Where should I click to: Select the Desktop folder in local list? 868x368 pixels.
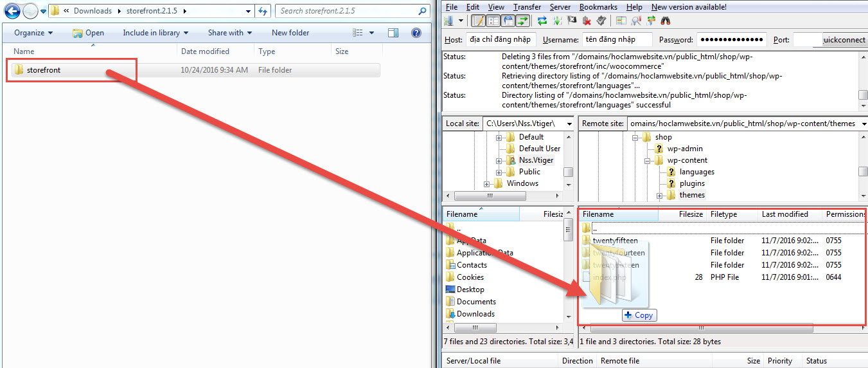(x=470, y=290)
